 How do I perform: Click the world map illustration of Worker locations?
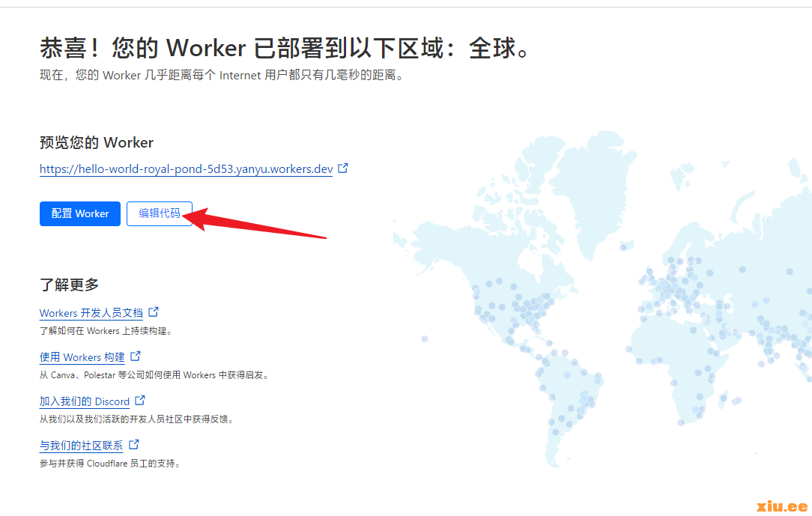[614, 315]
